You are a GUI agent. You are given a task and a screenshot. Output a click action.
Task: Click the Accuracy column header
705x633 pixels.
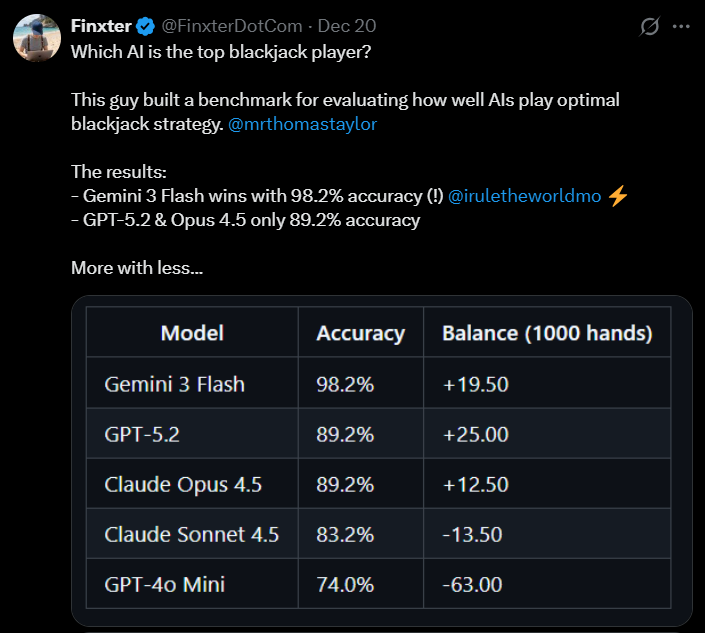[360, 333]
